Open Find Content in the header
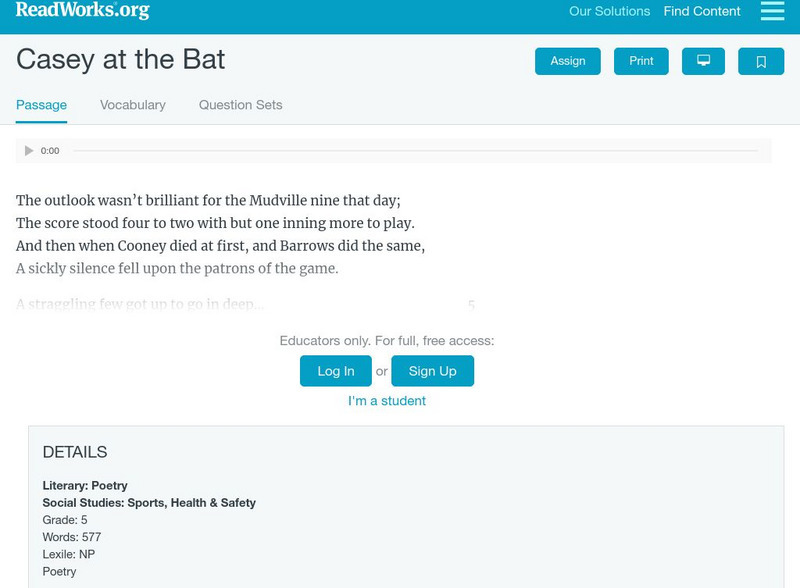Screen dimensions: 800x588 click(702, 12)
